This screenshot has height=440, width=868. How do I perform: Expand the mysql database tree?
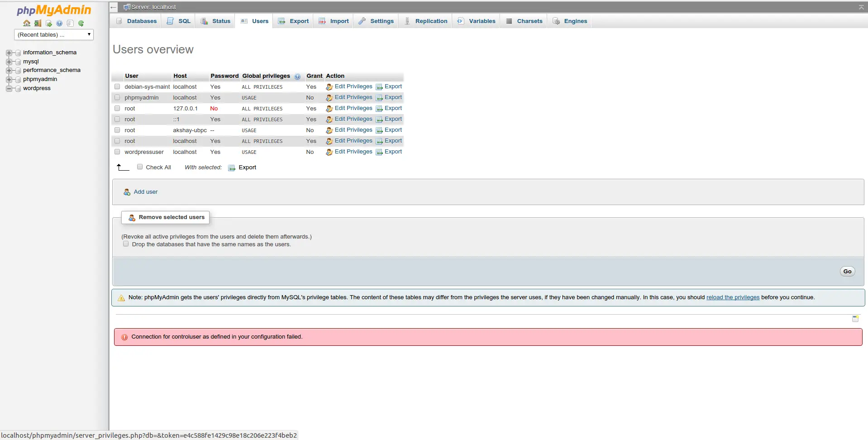pos(9,62)
